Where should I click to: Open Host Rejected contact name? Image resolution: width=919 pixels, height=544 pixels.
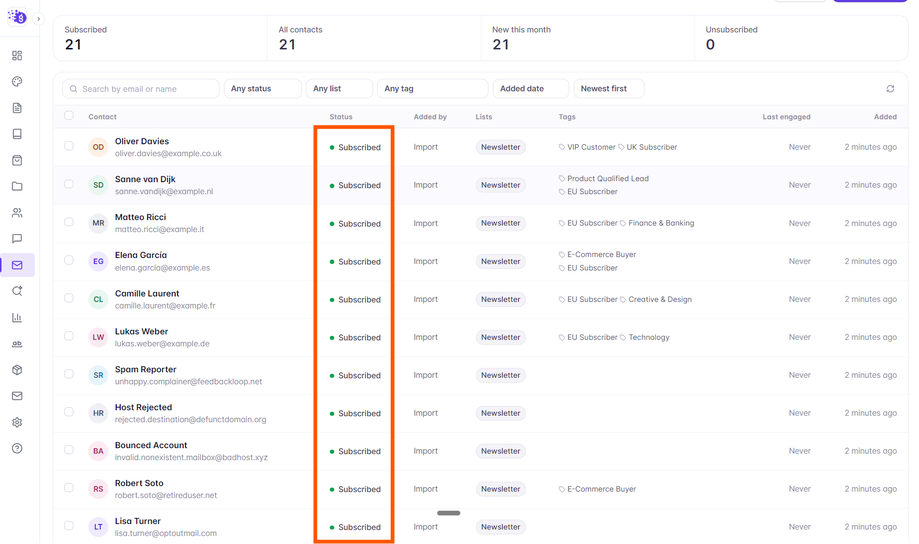144,407
